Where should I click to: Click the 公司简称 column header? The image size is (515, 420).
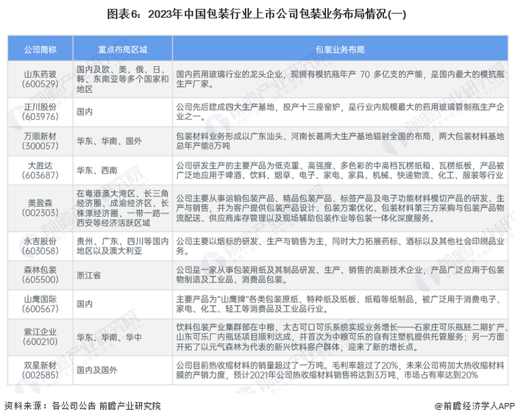pos(40,49)
